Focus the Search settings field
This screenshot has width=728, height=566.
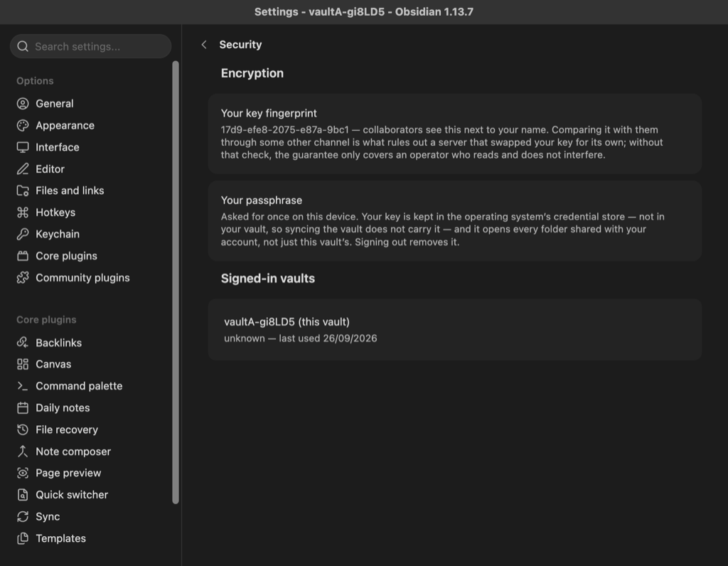90,46
